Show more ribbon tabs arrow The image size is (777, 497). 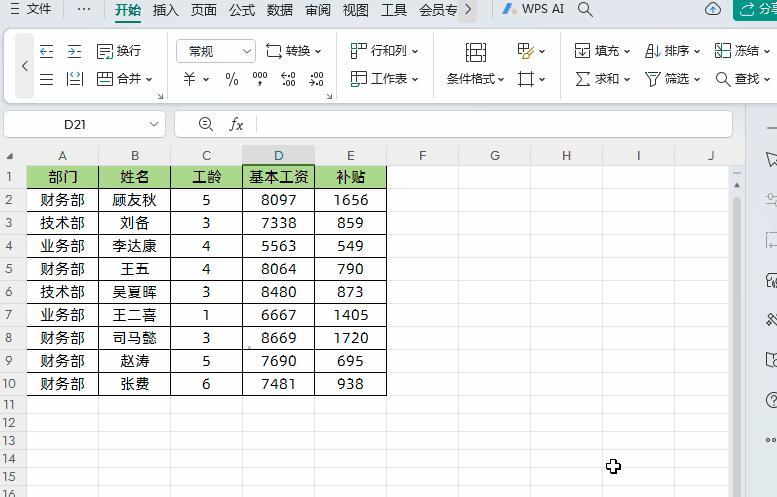click(468, 9)
